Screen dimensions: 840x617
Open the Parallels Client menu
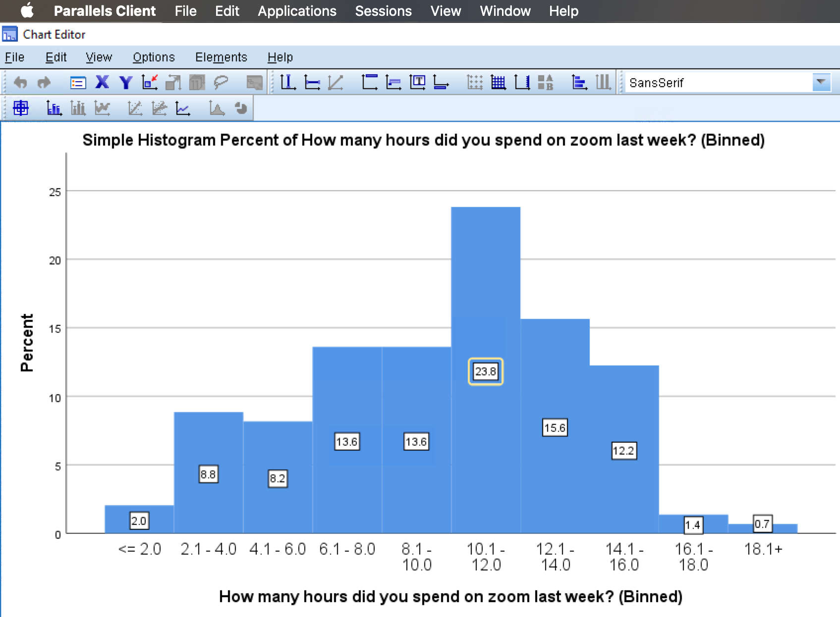tap(105, 11)
